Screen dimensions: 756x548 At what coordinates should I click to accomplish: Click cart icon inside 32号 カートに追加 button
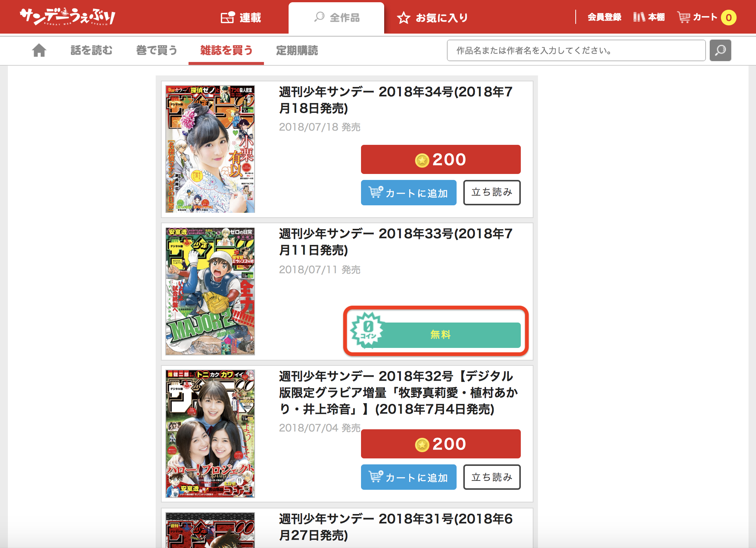tap(376, 476)
